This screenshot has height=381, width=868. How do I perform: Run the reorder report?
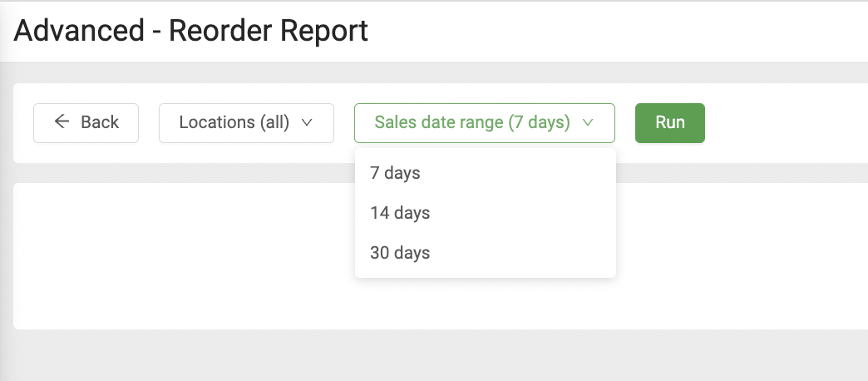pyautogui.click(x=669, y=123)
